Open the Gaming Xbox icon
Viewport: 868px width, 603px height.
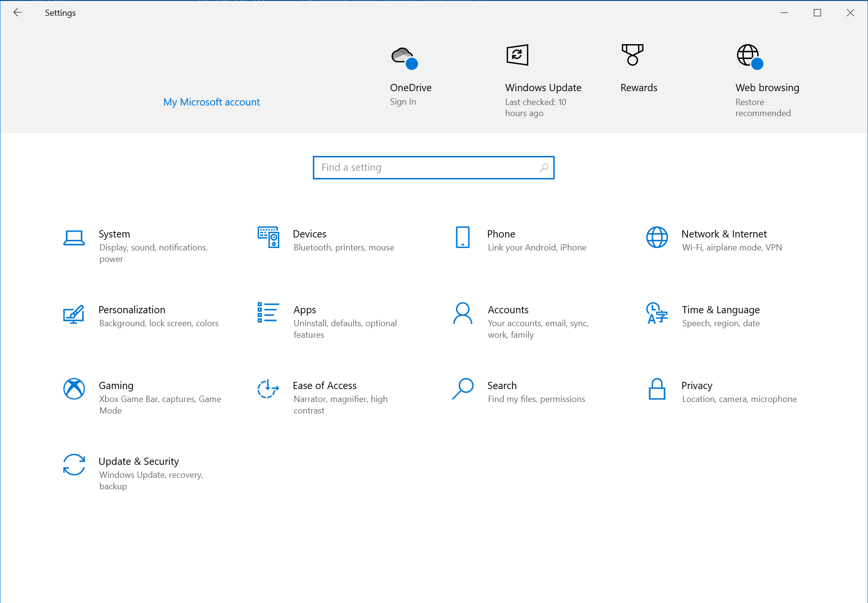tap(74, 389)
